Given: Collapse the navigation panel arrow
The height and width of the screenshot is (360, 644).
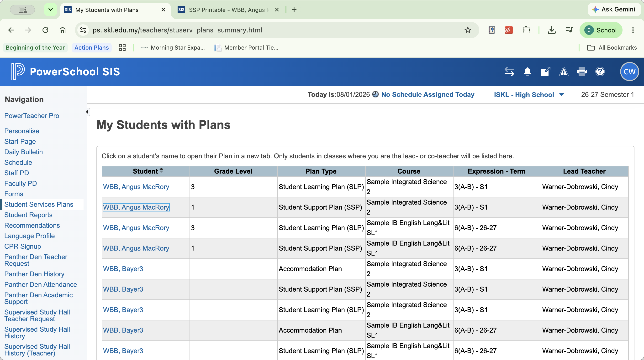Looking at the screenshot, I should coord(87,112).
